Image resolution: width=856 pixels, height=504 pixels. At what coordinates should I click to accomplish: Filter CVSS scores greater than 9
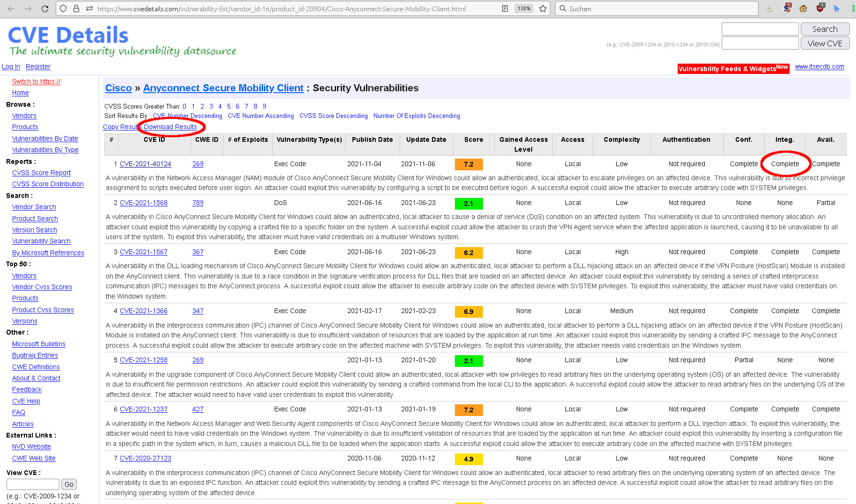click(x=264, y=106)
